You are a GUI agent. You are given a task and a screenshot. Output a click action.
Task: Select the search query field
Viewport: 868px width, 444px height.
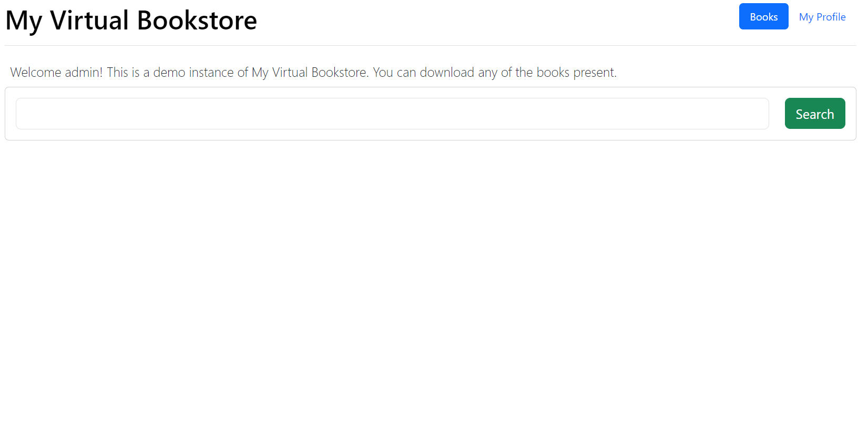[392, 114]
